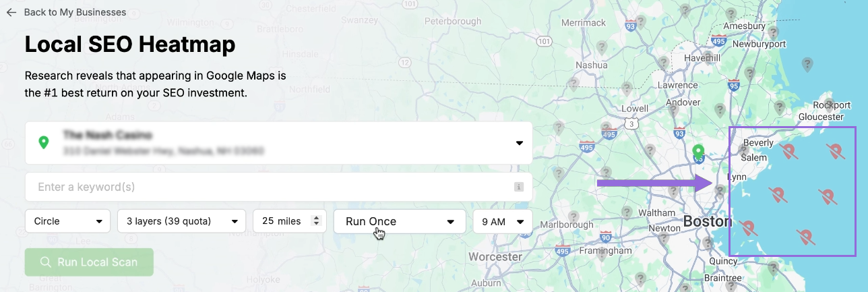Focus the Enter a keyword(s) field
Image resolution: width=868 pixels, height=292 pixels.
tap(278, 187)
